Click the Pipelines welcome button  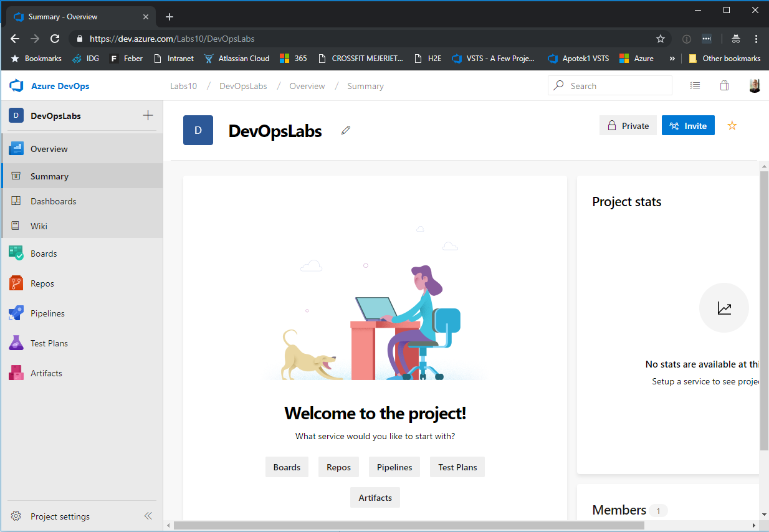[394, 467]
